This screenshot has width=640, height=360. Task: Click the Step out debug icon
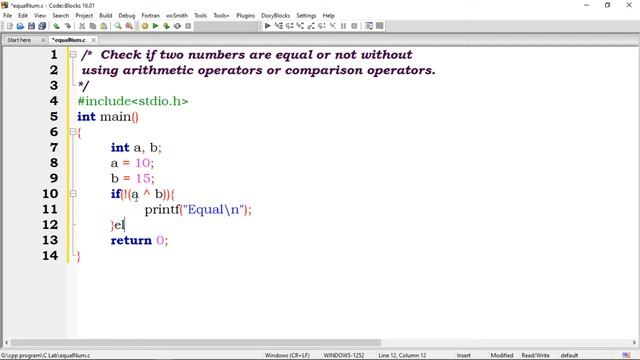pos(311,26)
